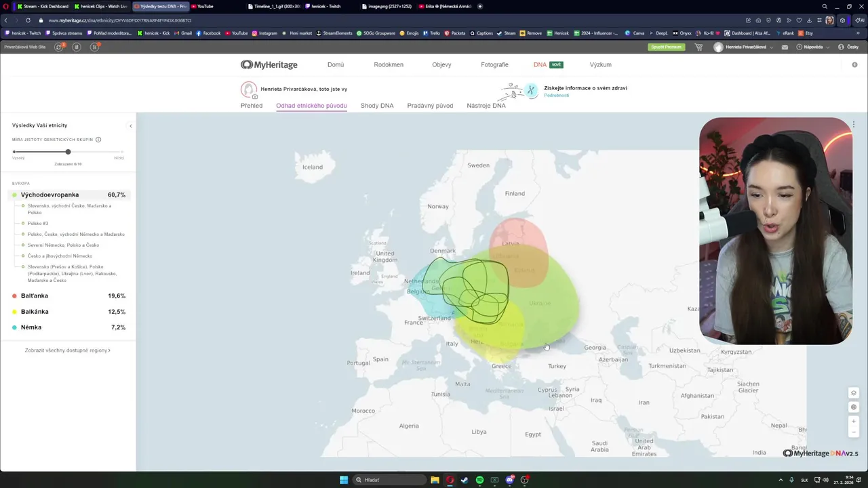The height and width of the screenshot is (488, 868).
Task: Open the Rodokmen menu
Action: pyautogui.click(x=389, y=65)
